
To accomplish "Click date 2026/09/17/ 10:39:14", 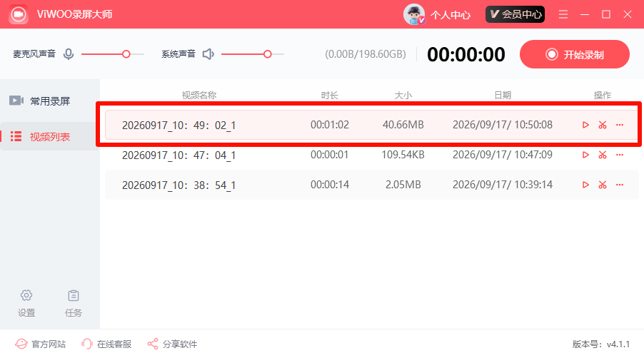I will (503, 185).
